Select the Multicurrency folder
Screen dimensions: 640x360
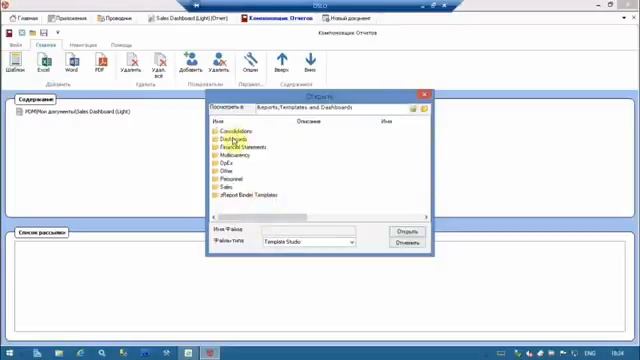231,155
